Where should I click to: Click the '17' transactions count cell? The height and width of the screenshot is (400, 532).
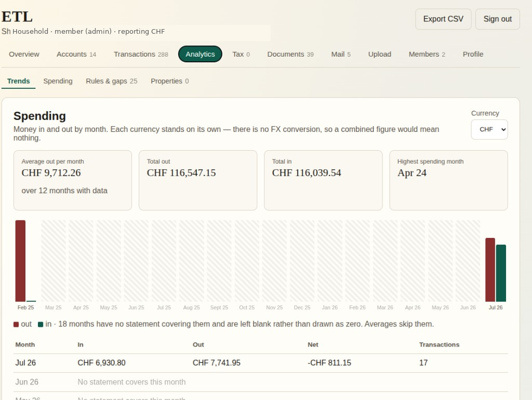(x=423, y=363)
